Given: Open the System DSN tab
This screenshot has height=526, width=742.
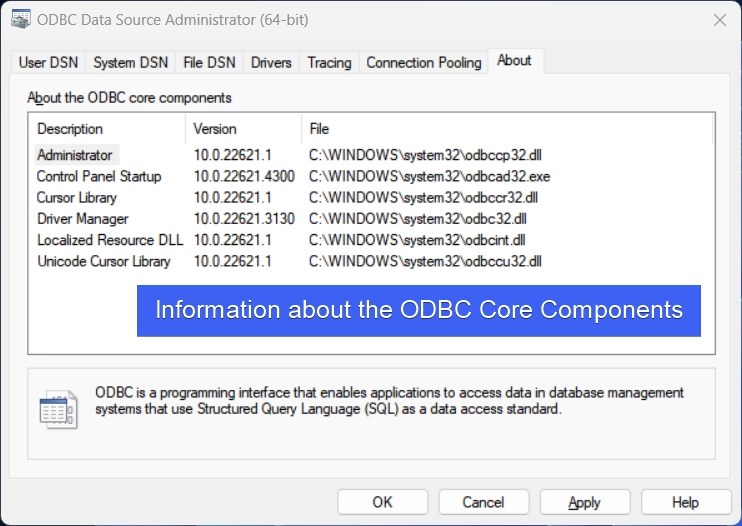Looking at the screenshot, I should coord(131,62).
